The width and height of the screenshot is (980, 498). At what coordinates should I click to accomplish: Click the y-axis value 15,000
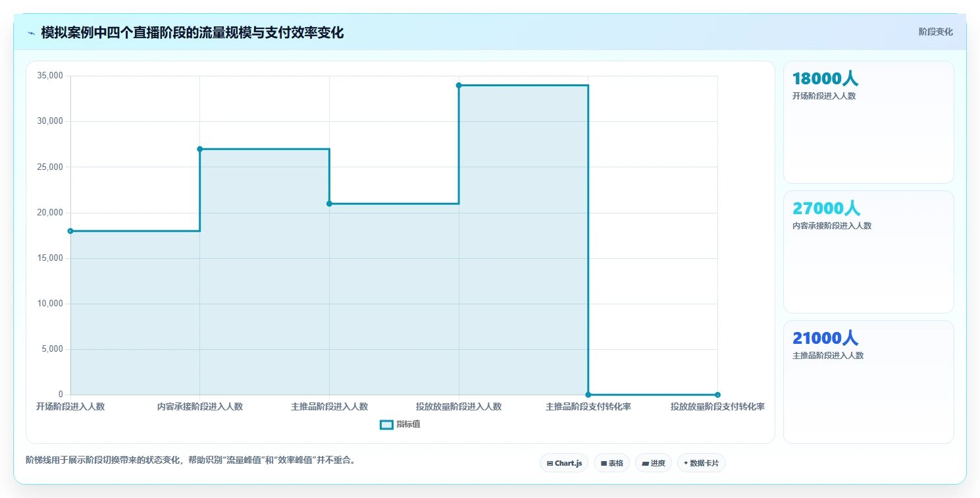(x=50, y=258)
